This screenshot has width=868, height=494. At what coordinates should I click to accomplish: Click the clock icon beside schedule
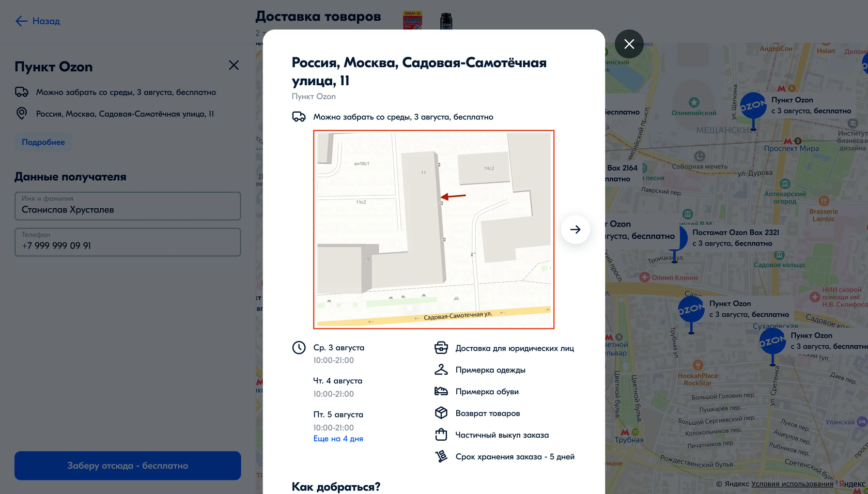(x=299, y=348)
